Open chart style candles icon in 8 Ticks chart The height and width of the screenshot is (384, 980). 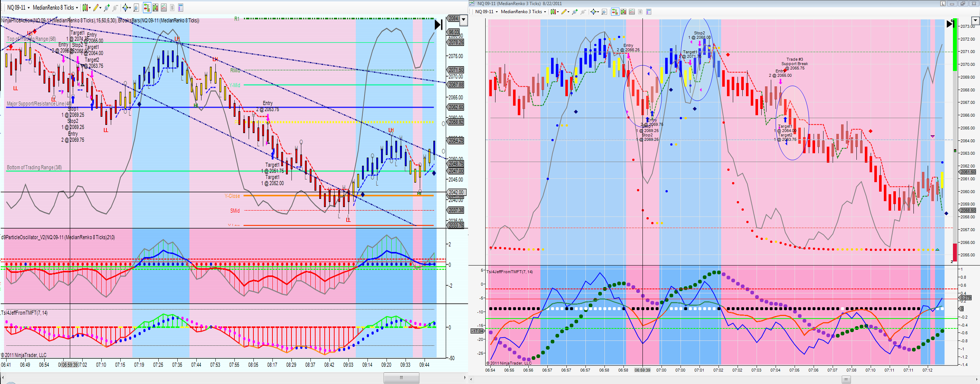point(84,8)
